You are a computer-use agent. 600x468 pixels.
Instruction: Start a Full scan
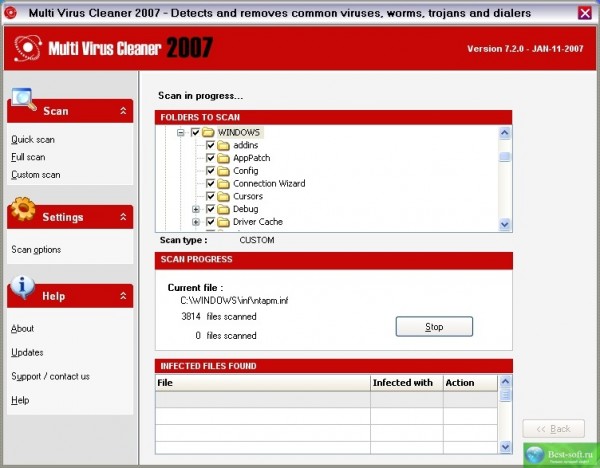point(28,157)
